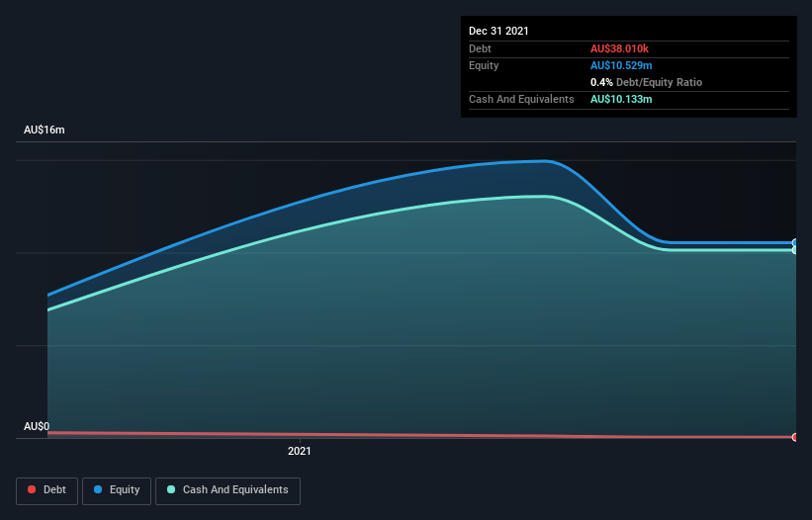
Task: Click the AU$38.010k debt value
Action: 619,48
